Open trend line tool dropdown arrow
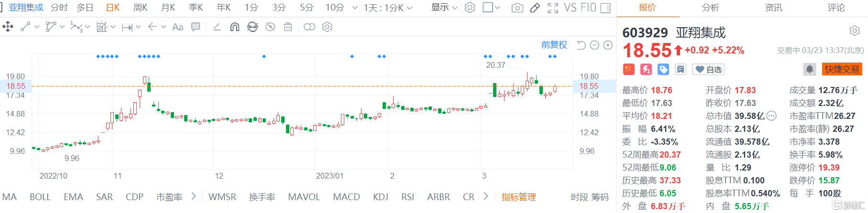 [37, 27]
